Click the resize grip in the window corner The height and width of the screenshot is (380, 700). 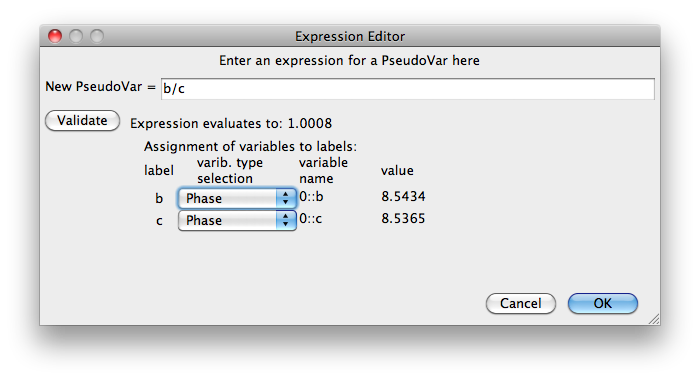tap(654, 319)
